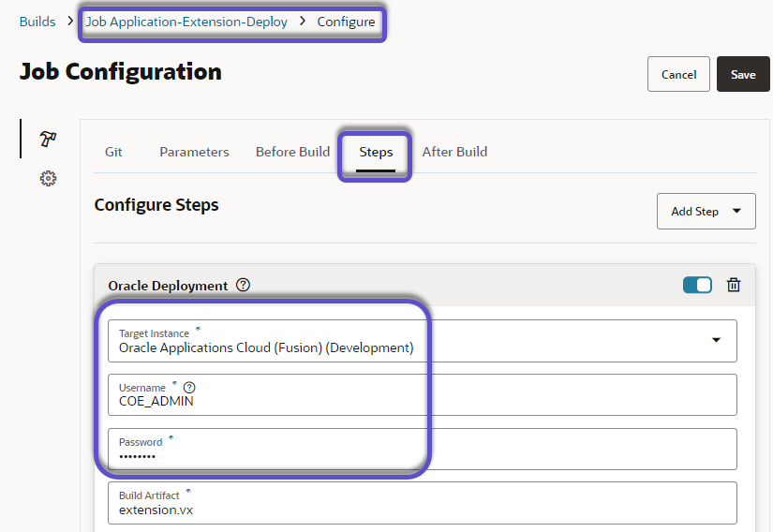
Task: Go to the Before Build tab
Action: [x=292, y=152]
